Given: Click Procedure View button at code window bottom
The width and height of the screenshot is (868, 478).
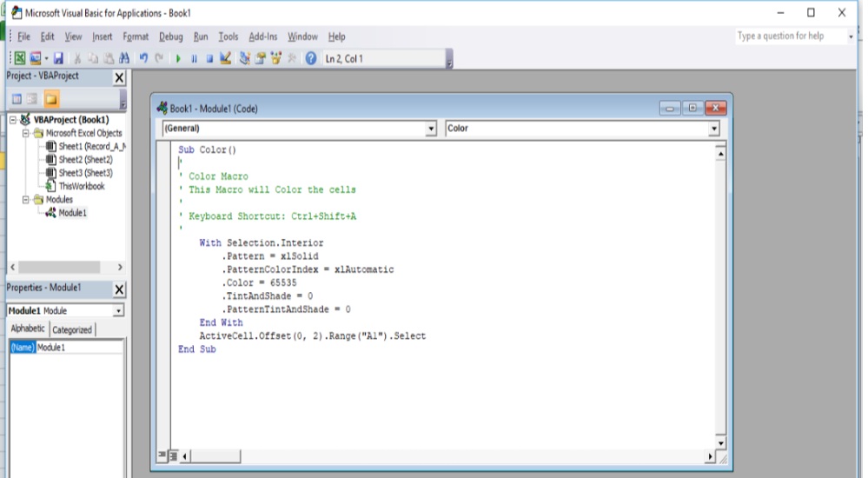Looking at the screenshot, I should 162,456.
